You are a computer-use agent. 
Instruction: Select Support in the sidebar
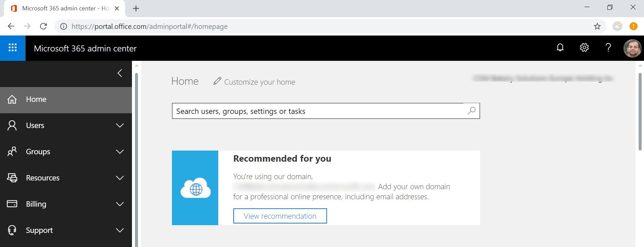click(66, 231)
